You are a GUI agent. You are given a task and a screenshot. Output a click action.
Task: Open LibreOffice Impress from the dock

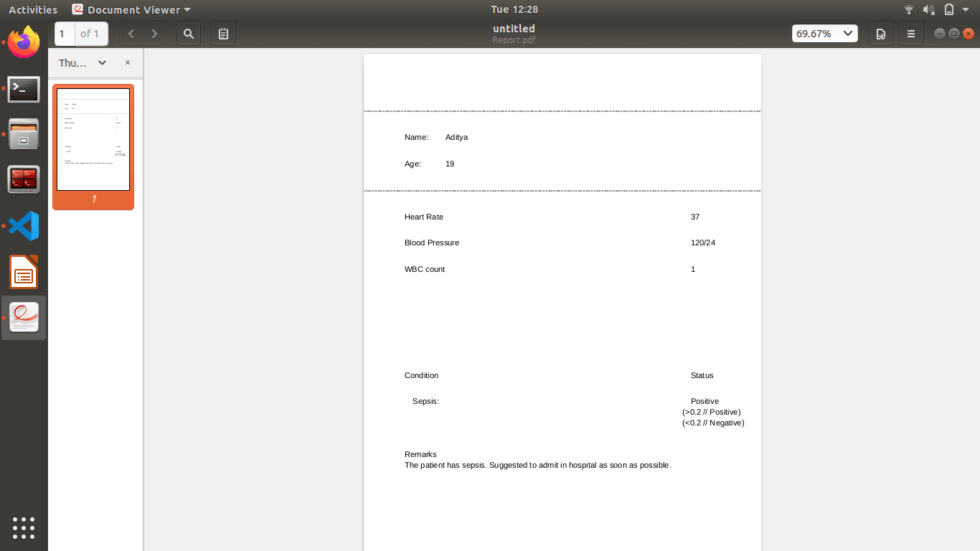tap(24, 272)
